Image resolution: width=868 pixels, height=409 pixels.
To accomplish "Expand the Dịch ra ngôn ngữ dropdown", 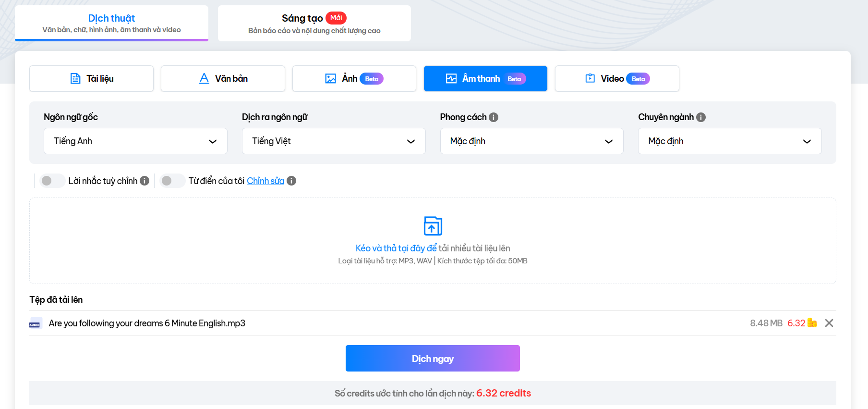I will click(x=334, y=141).
